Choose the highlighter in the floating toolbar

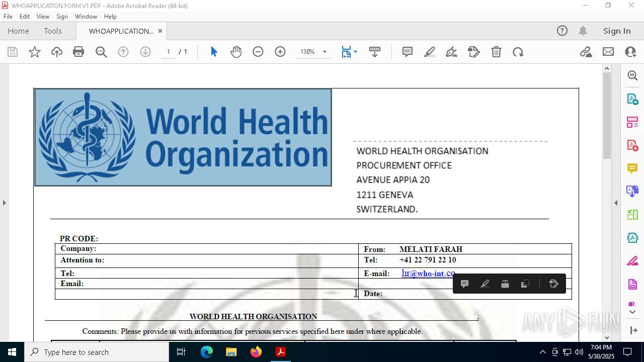(485, 284)
